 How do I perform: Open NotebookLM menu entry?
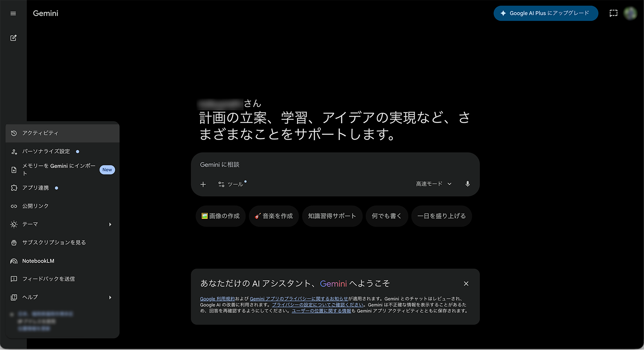coord(62,261)
